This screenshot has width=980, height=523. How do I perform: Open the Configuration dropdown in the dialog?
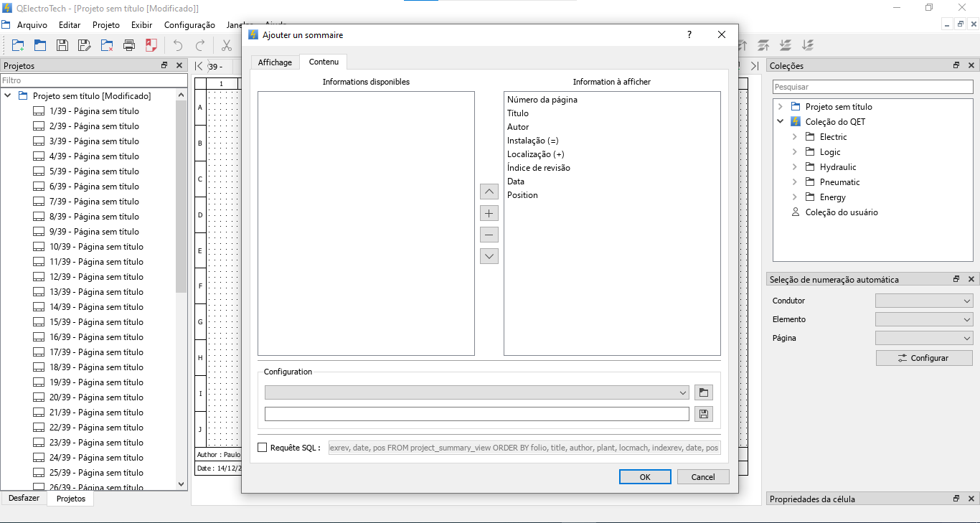click(x=476, y=392)
